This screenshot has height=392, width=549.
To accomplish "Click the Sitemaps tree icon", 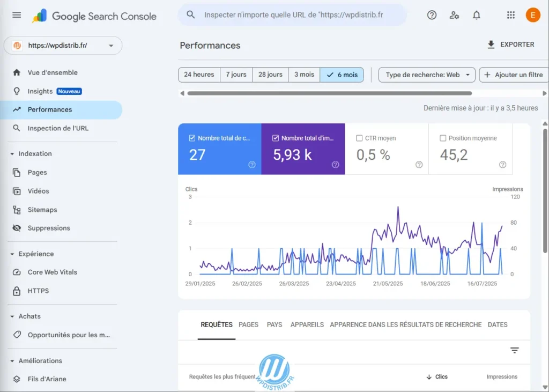I will (17, 210).
